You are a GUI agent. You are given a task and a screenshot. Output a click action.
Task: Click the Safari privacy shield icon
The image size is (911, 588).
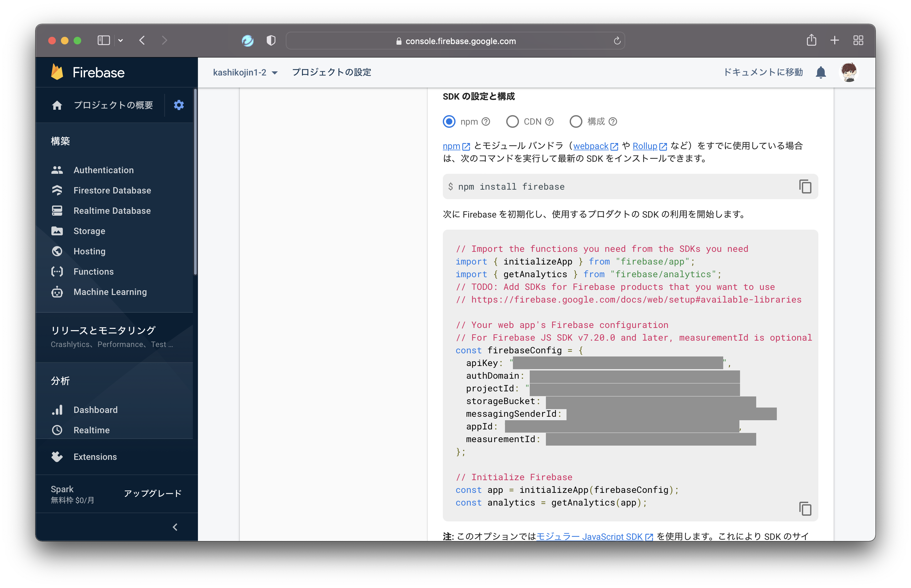[x=271, y=41]
